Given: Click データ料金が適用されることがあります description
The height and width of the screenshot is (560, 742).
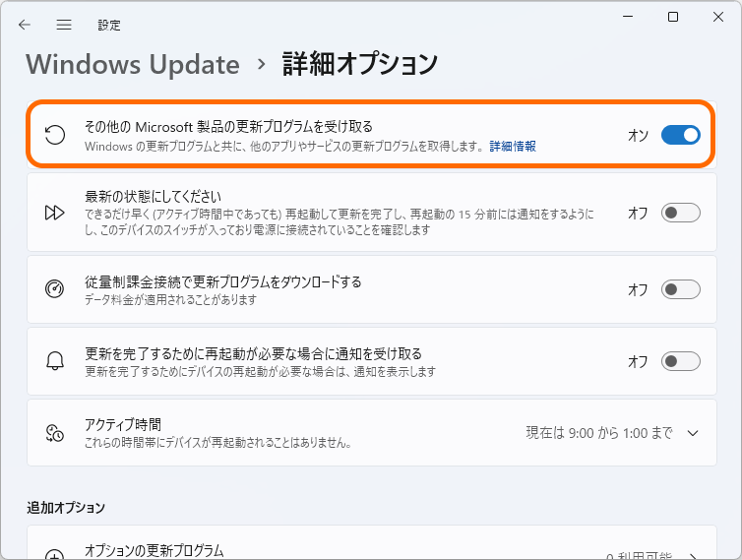Looking at the screenshot, I should tap(170, 299).
